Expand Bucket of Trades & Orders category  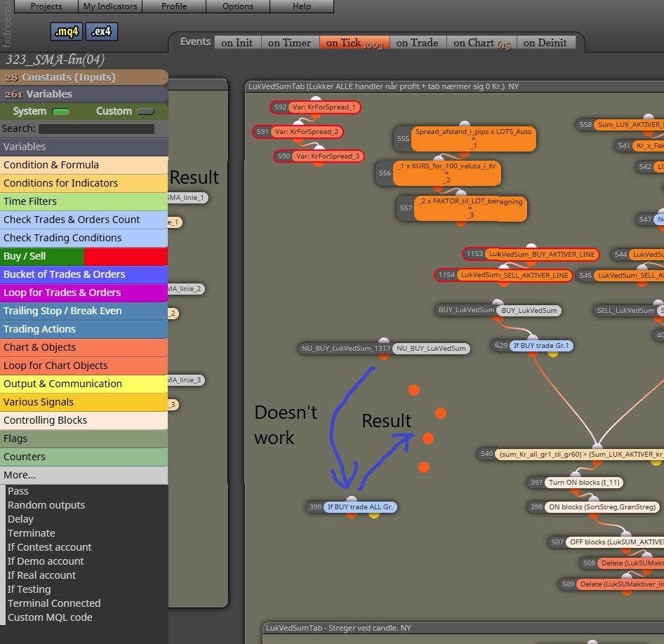tap(84, 274)
